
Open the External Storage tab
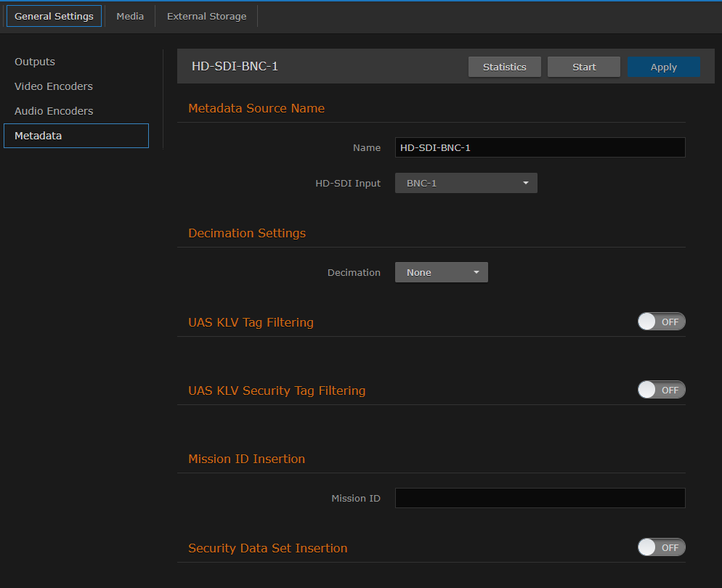pyautogui.click(x=206, y=15)
